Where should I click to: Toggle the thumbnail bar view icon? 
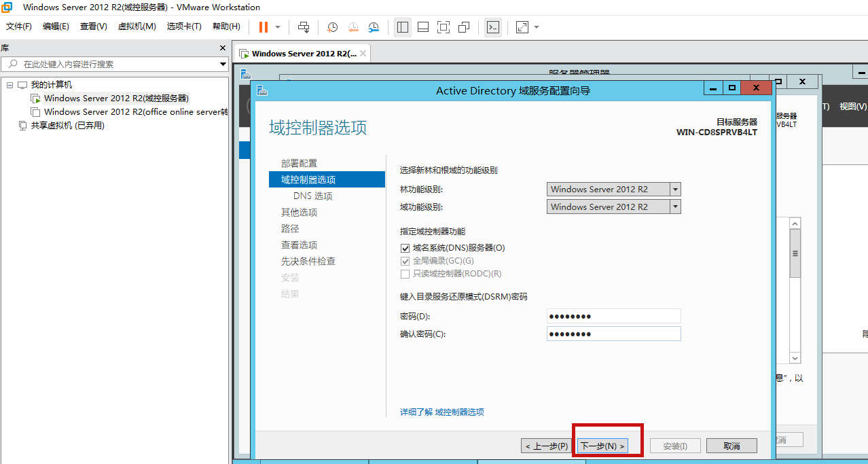pyautogui.click(x=422, y=27)
